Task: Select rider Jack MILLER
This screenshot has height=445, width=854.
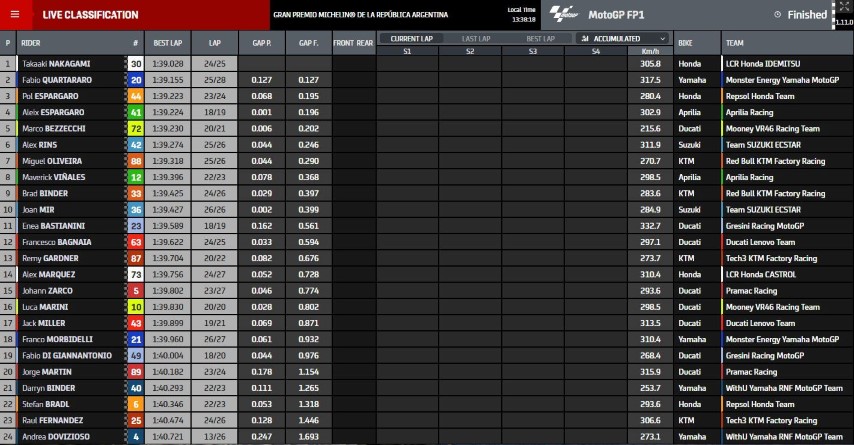Action: point(44,323)
